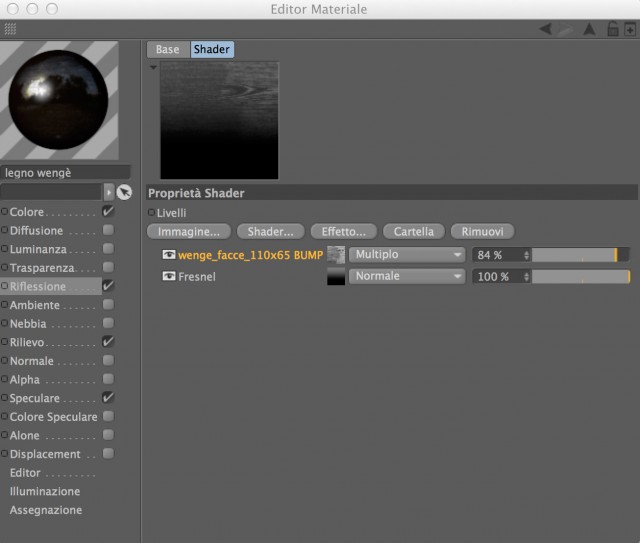Toggle the Fresnel layer eye icon
Screen dimensions: 640x543
coord(169,276)
